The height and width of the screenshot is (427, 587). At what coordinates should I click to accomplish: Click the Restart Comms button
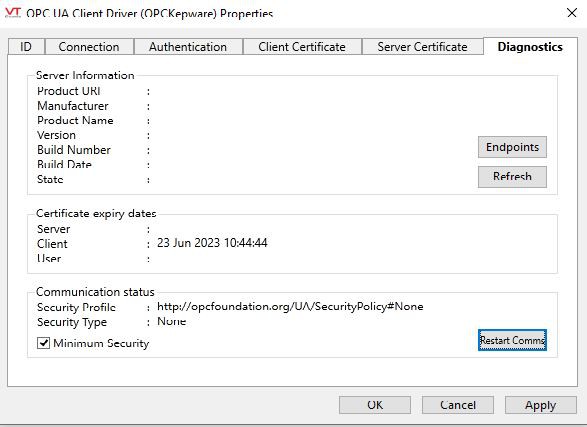[512, 340]
